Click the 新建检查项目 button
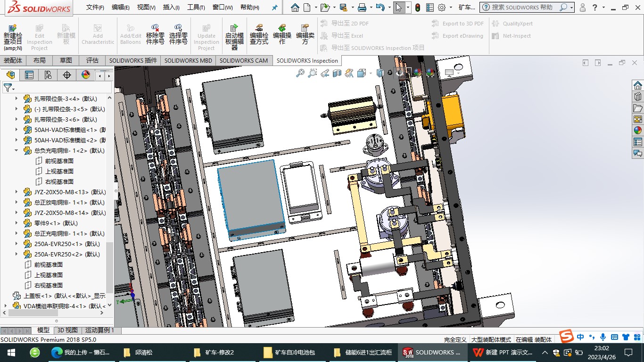Viewport: 644px width, 362px height. tap(13, 35)
